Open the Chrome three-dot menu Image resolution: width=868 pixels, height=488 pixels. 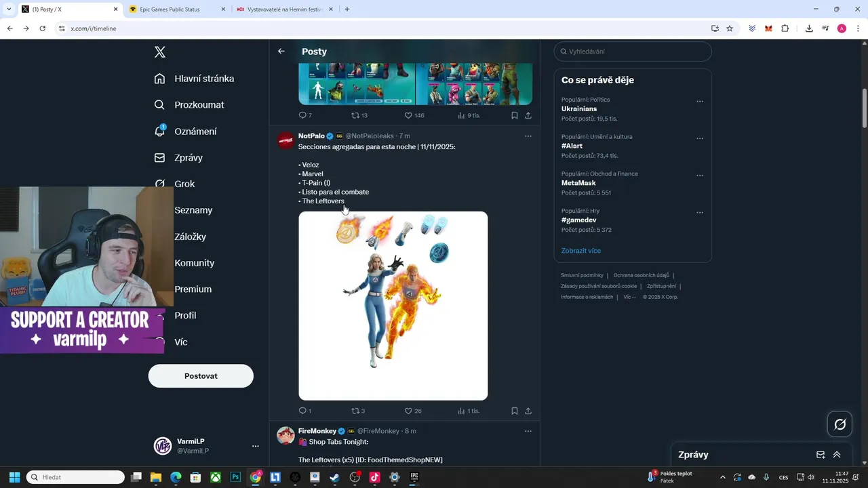[859, 28]
